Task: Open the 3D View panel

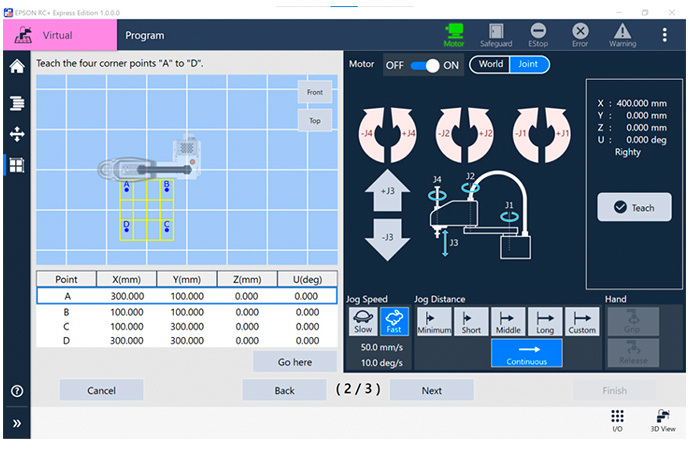Action: 660,421
